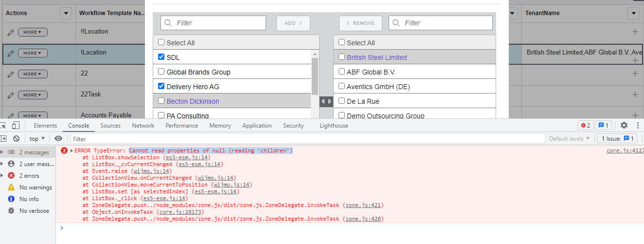Click the edit pencil for !Location row

click(x=11, y=53)
